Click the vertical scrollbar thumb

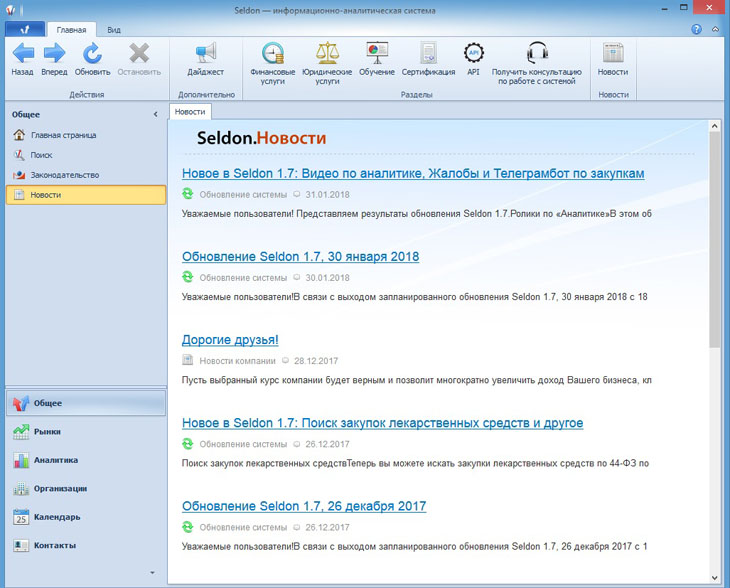tap(715, 239)
